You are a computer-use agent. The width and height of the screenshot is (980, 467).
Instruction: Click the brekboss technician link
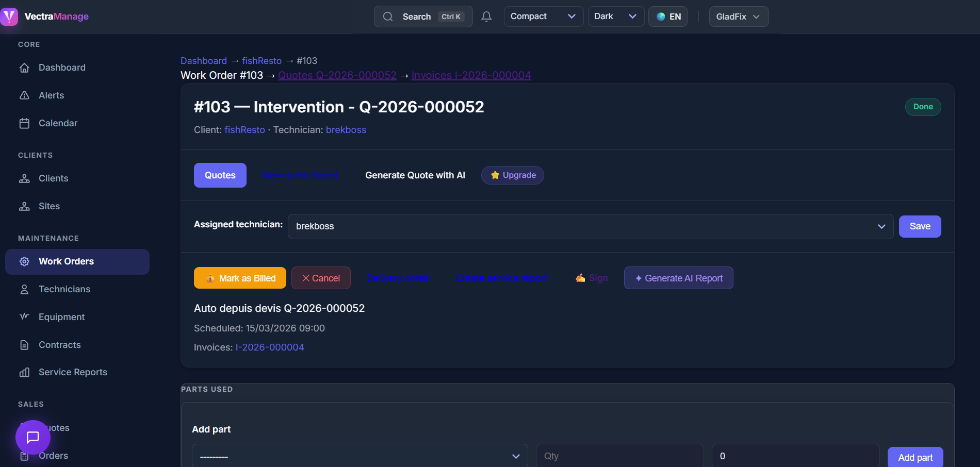click(346, 130)
